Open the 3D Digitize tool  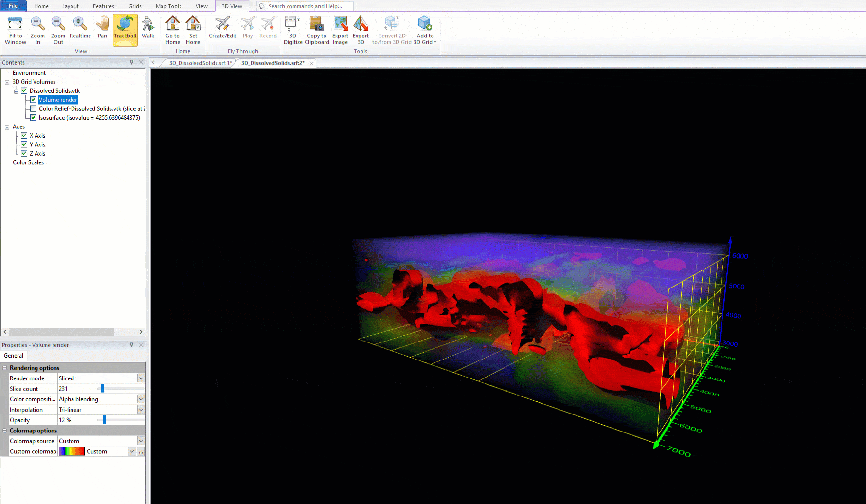pos(292,29)
